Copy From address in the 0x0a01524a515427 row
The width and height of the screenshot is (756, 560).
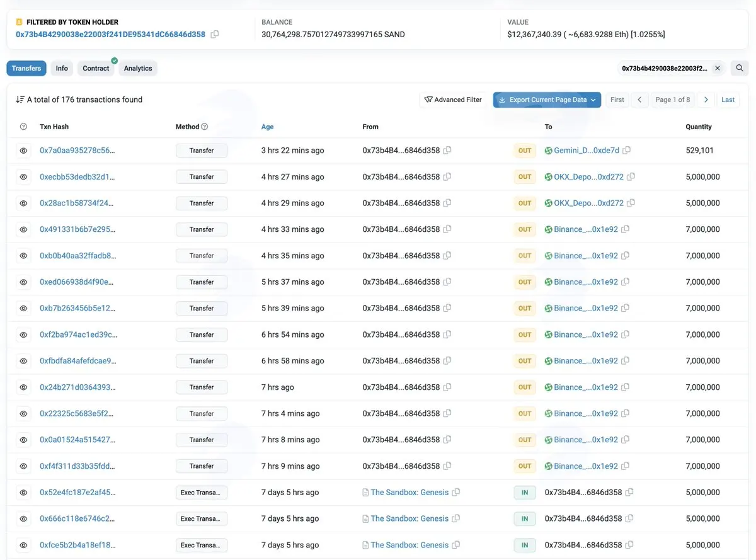[447, 440]
